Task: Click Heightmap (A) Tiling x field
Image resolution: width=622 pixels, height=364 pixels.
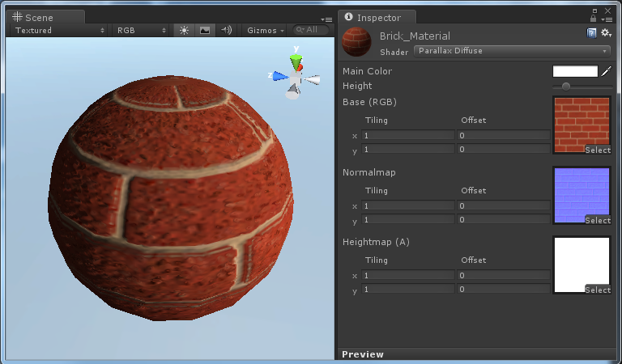Action: [408, 275]
